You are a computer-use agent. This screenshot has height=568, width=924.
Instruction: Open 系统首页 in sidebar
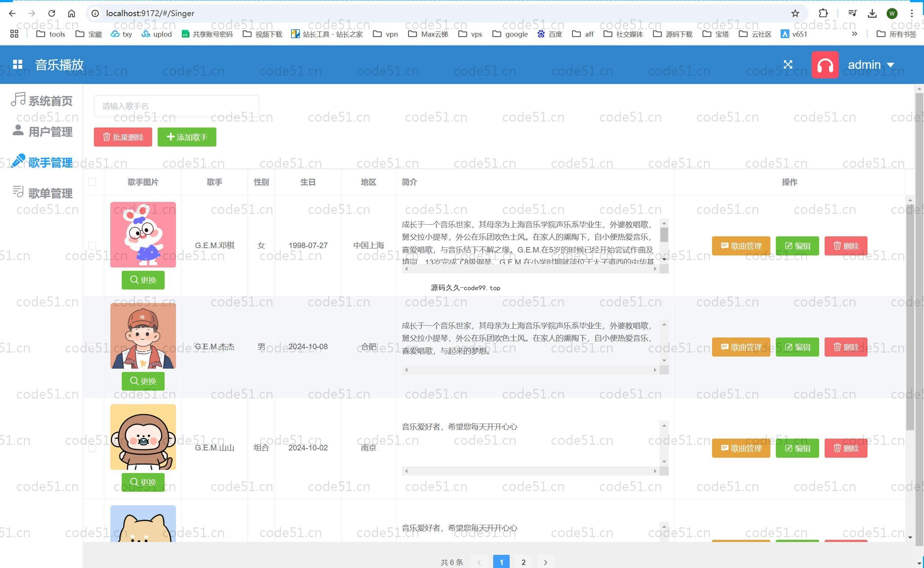click(x=42, y=100)
